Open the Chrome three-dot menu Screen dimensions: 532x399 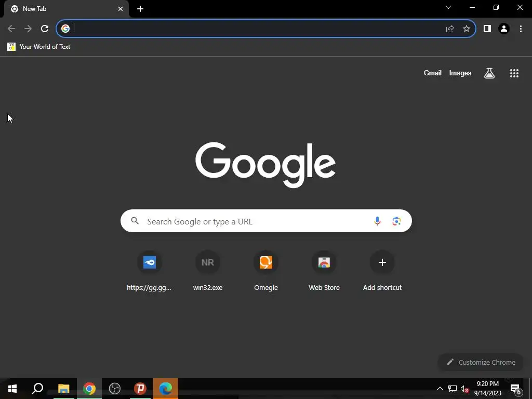[521, 29]
